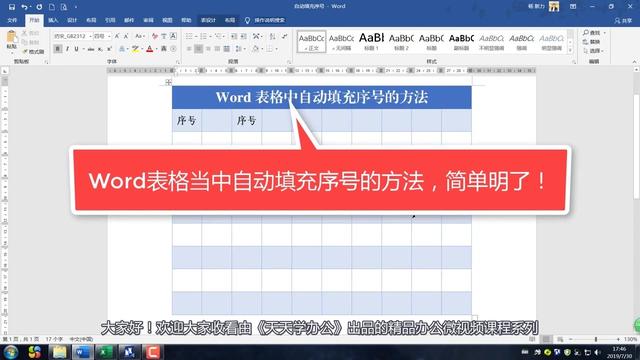This screenshot has width=640, height=360.
Task: Click the table move handle above table
Action: click(x=168, y=82)
